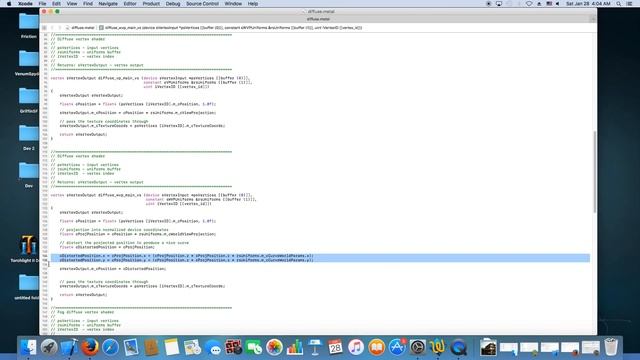Screen dimensions: 640x360
Task: Open the Help menu
Action: pyautogui.click(x=253, y=4)
